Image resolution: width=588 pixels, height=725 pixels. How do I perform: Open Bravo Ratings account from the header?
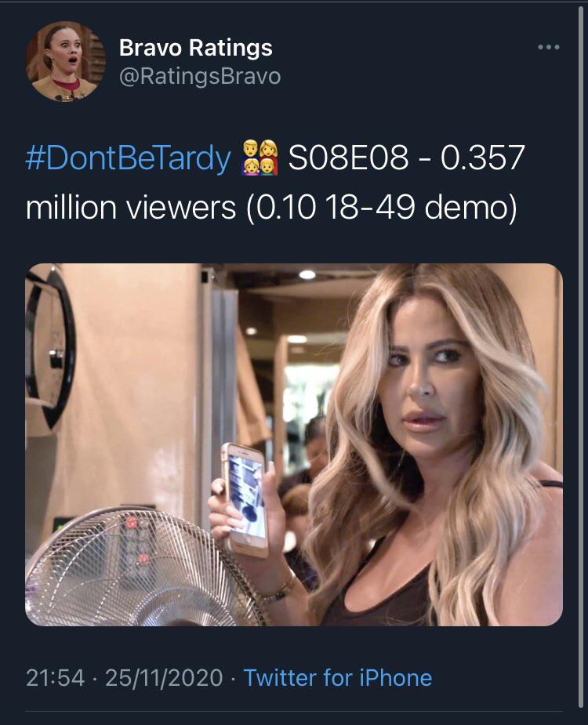pos(194,49)
